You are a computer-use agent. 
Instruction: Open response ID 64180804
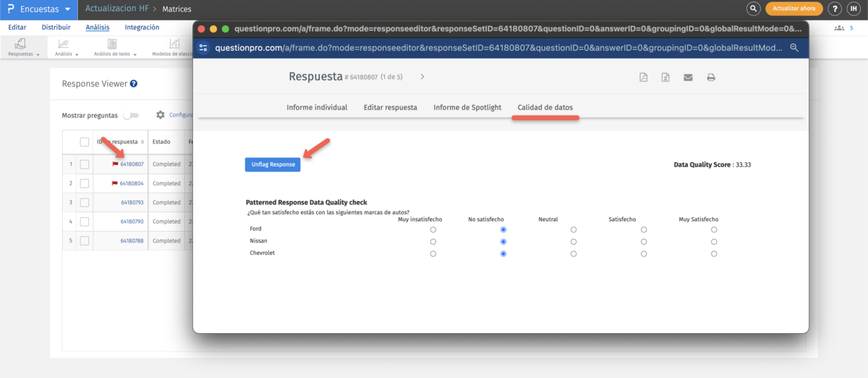point(132,184)
